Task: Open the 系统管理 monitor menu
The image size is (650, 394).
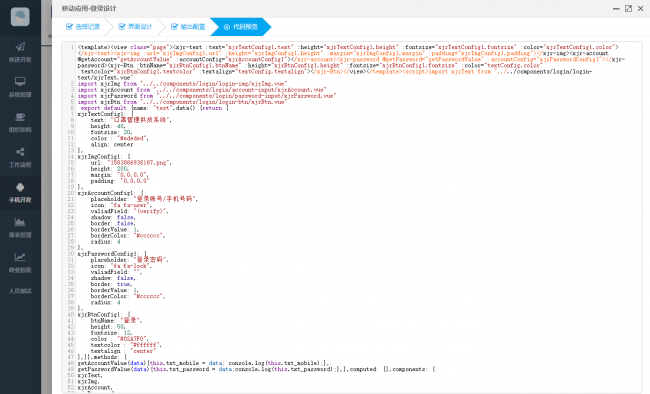Action: tap(20, 87)
